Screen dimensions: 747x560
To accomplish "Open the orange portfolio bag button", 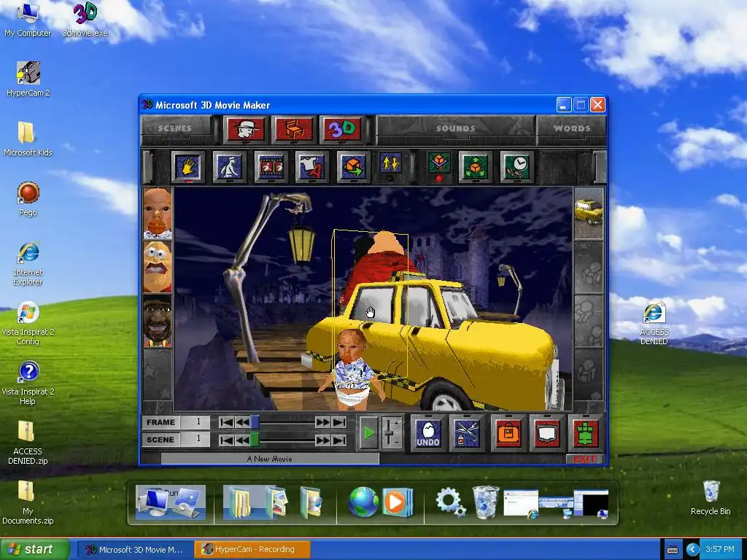I will tap(508, 433).
